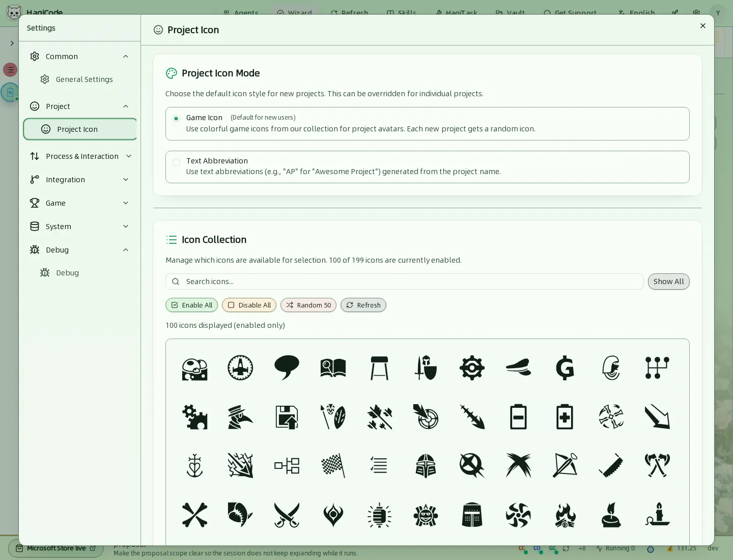Screen dimensions: 733x560
Task: Refresh the icon collection
Action: tap(363, 305)
